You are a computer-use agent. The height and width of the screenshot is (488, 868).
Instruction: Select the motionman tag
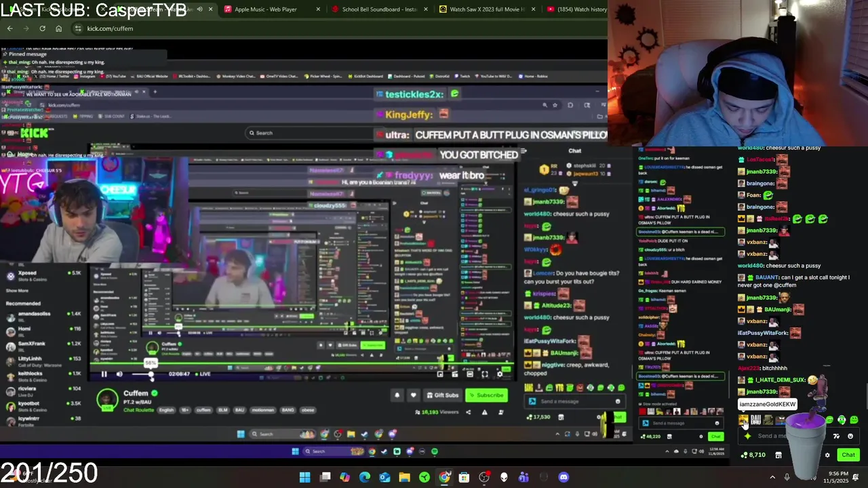click(262, 410)
